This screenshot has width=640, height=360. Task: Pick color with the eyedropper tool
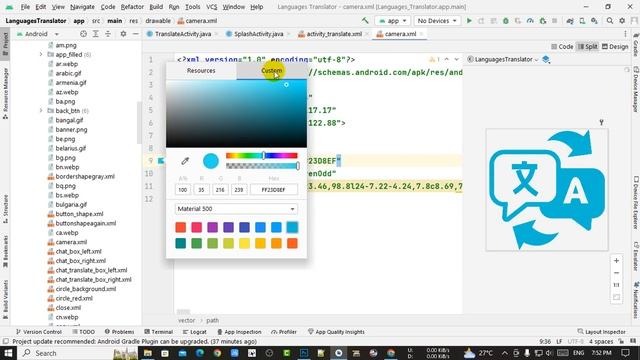185,161
